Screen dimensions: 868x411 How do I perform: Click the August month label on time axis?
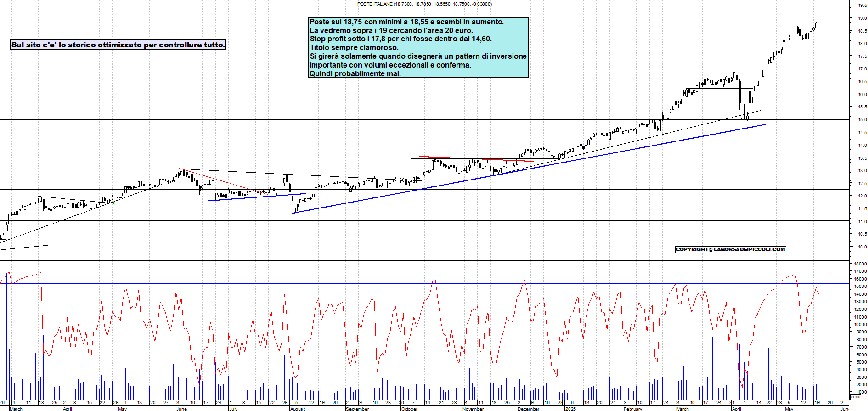pyautogui.click(x=298, y=409)
